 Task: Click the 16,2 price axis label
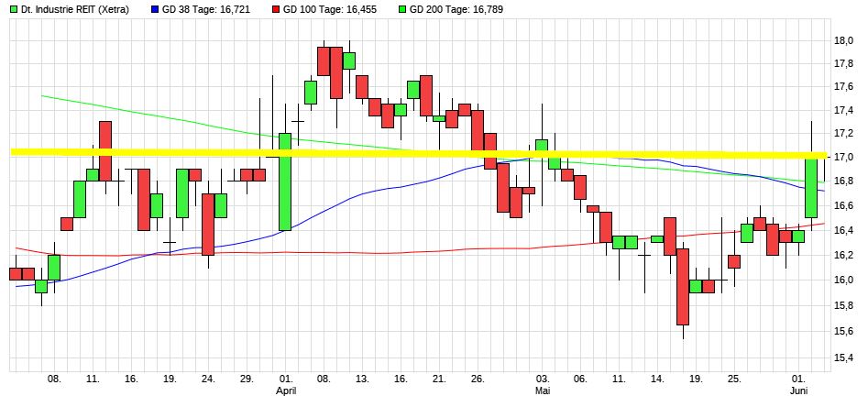(x=843, y=255)
